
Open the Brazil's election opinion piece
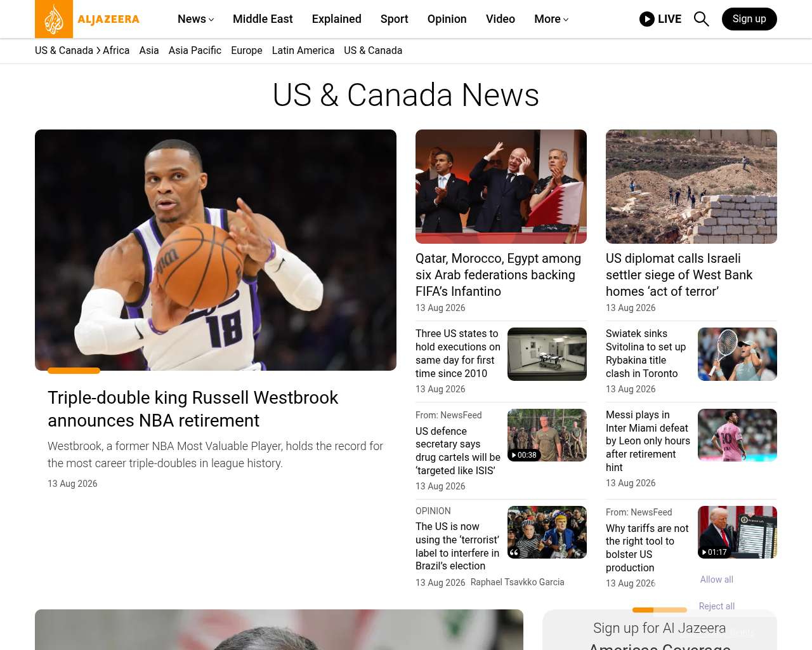tap(457, 547)
